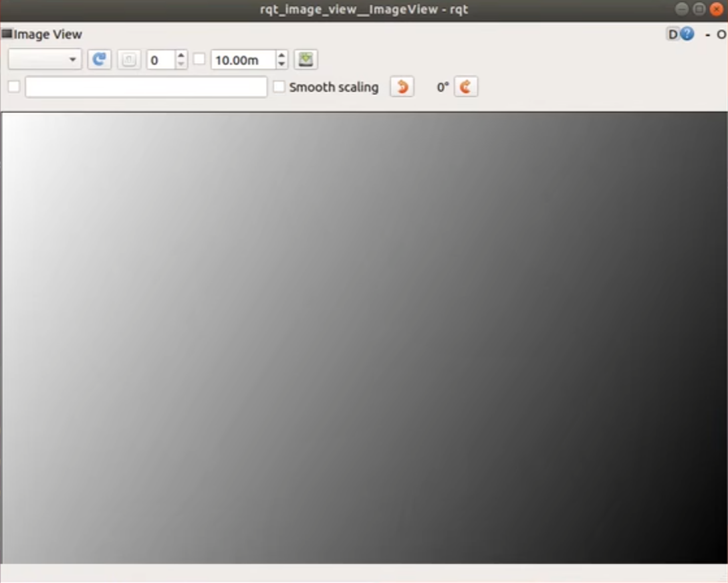The image size is (728, 583).
Task: Minimize the rqt window
Action: coord(682,9)
